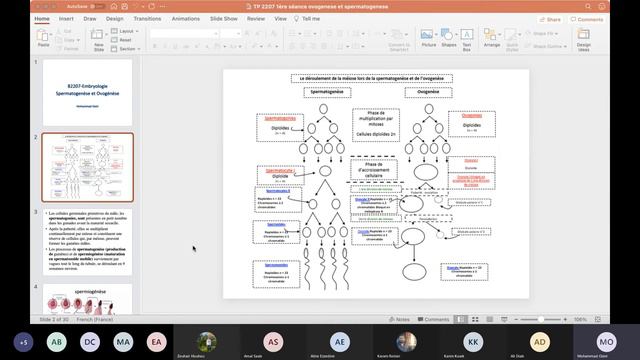This screenshot has width=640, height=360.
Task: Click the more options ellipsis in title bar
Action: click(x=163, y=7)
